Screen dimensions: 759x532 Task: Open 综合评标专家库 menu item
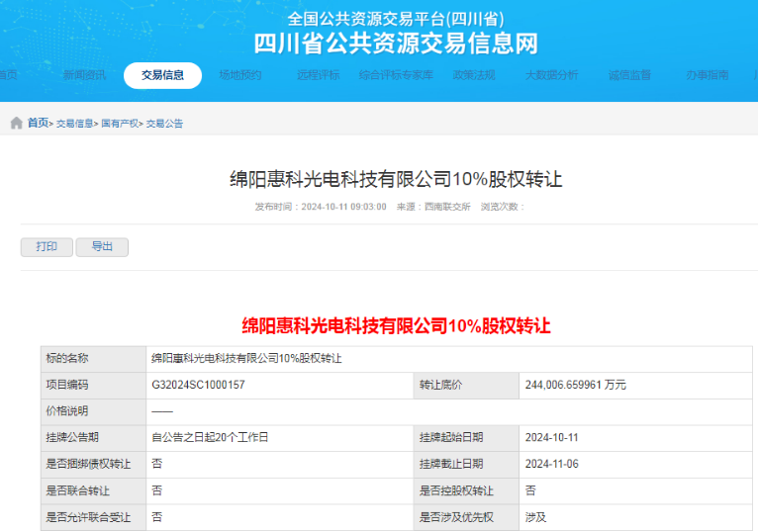tap(396, 75)
